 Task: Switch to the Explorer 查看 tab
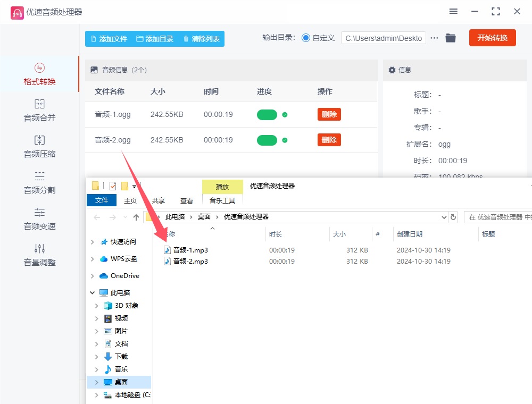pyautogui.click(x=187, y=200)
